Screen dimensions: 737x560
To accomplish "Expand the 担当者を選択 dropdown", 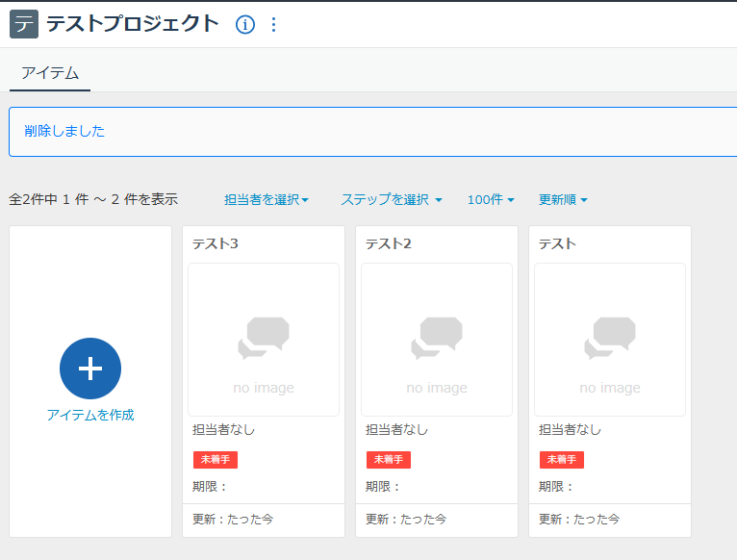I will (267, 199).
